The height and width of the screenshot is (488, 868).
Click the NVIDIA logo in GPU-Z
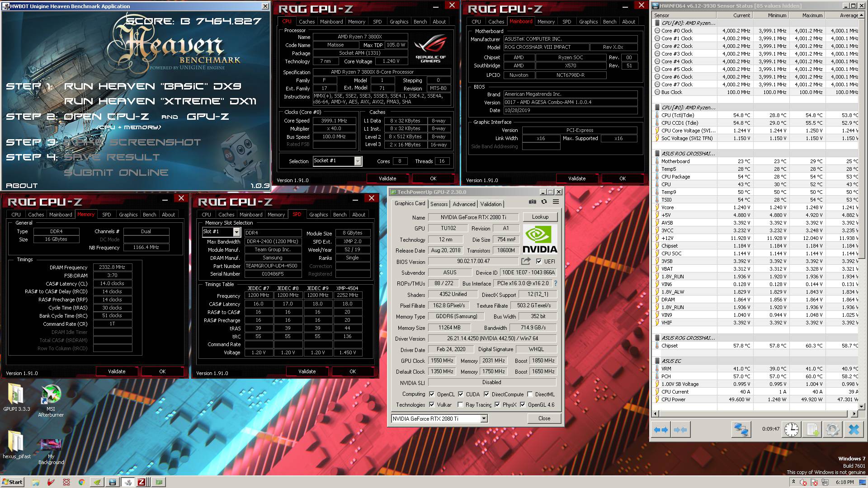540,239
